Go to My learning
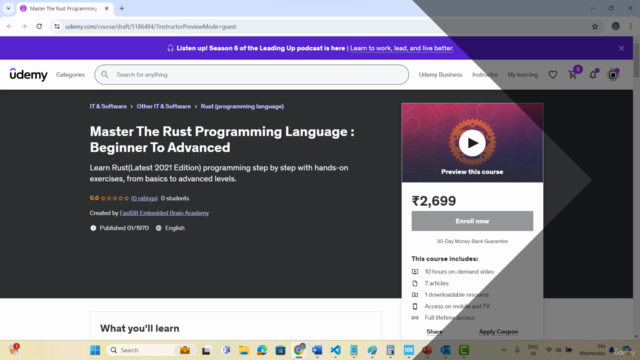The width and height of the screenshot is (640, 360). tap(522, 75)
